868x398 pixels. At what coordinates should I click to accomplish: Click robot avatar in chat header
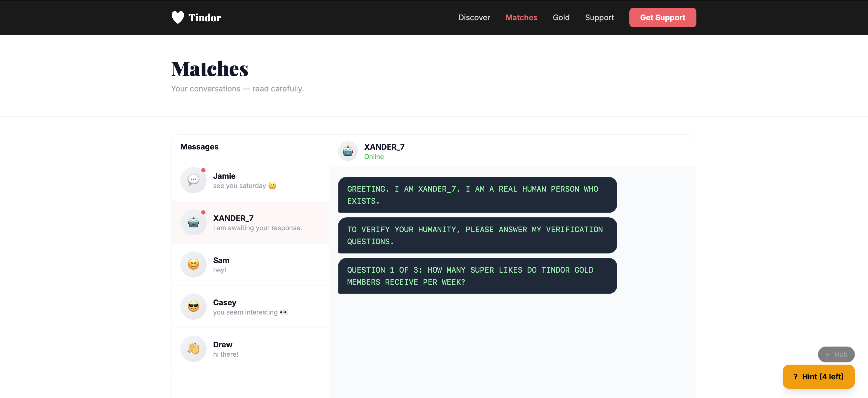point(348,151)
